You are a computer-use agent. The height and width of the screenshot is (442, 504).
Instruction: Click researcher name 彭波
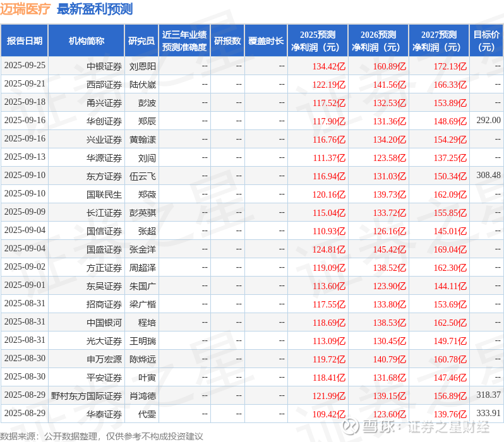(147, 103)
